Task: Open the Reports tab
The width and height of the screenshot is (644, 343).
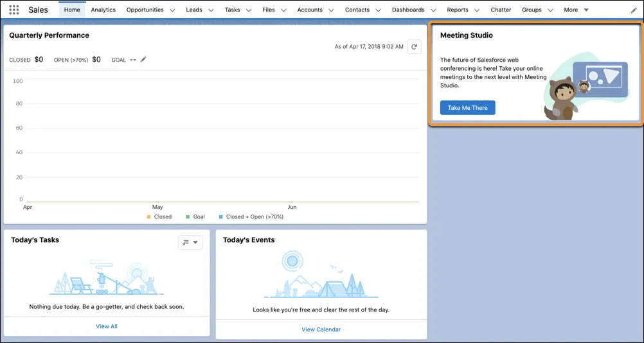Action: pyautogui.click(x=458, y=10)
